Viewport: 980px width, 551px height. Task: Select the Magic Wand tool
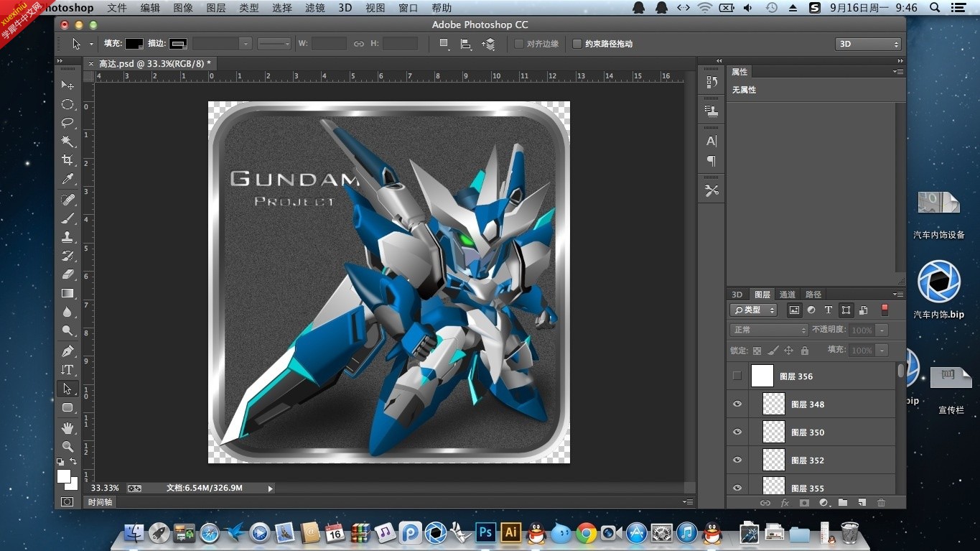pos(67,142)
